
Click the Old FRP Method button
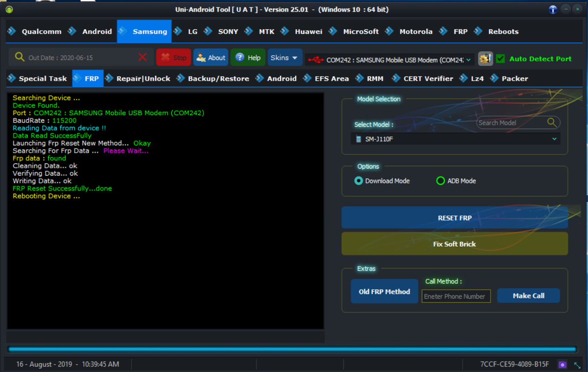point(384,292)
